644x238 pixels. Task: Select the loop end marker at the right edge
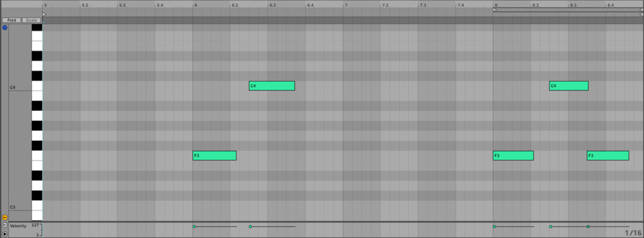[x=642, y=10]
